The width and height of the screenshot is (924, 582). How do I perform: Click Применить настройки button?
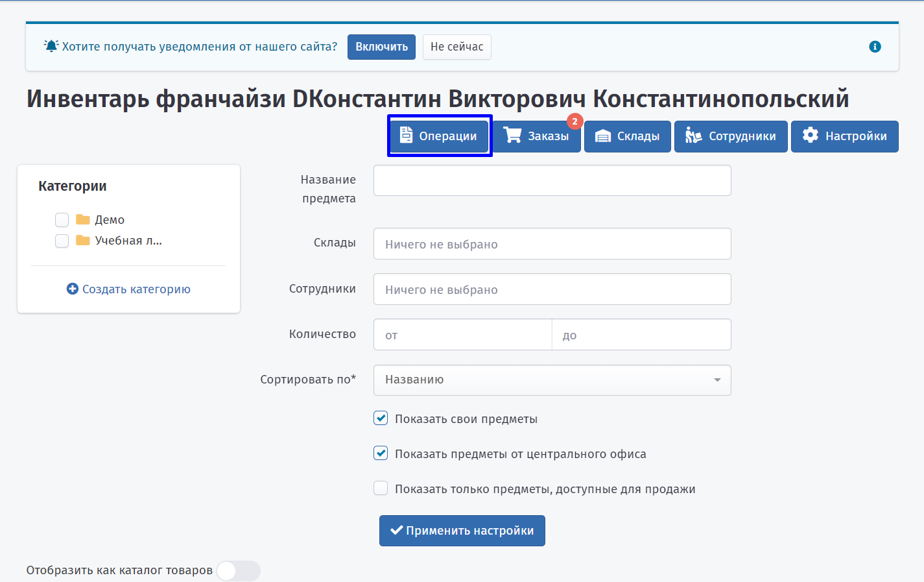point(462,531)
